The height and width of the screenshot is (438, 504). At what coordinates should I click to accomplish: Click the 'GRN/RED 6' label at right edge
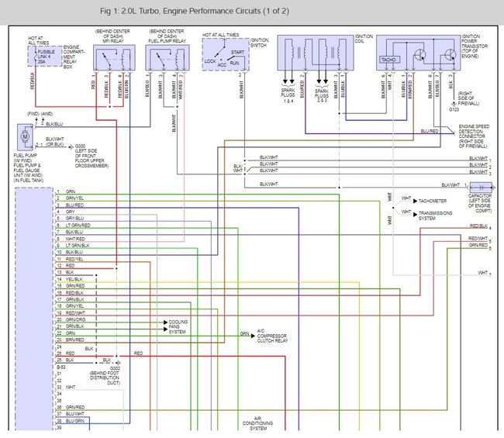pos(480,246)
